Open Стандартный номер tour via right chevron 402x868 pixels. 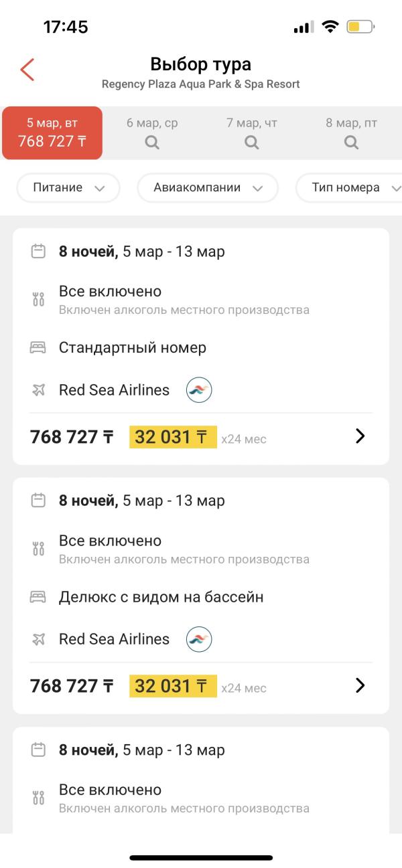pos(360,436)
